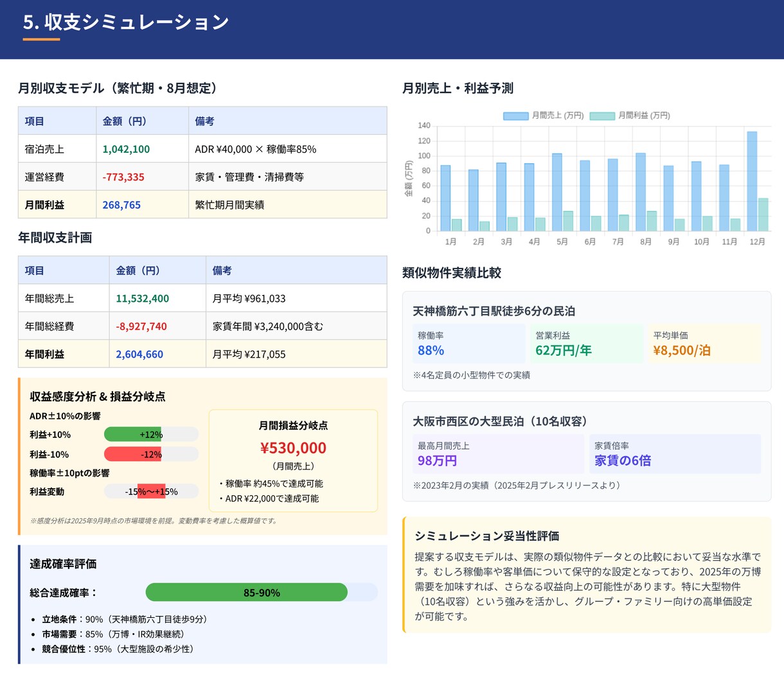Viewport: 784px width, 675px height.
Task: Click the 12月 sales bar in chart
Action: tap(752, 181)
